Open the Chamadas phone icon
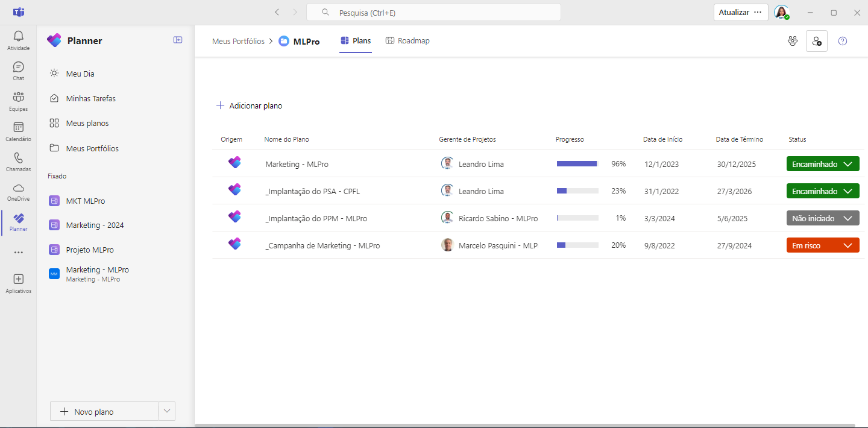 coord(19,162)
